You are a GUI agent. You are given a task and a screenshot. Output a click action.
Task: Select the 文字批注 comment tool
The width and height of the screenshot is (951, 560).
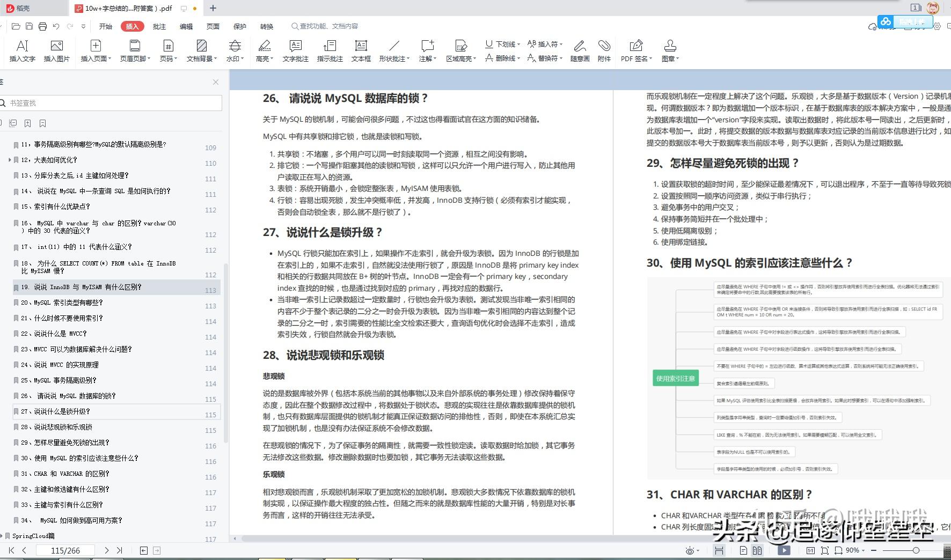click(295, 50)
